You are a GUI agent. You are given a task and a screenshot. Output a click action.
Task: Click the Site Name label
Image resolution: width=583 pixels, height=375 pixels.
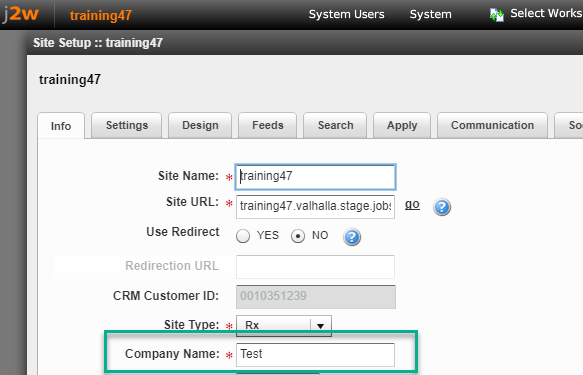click(189, 175)
